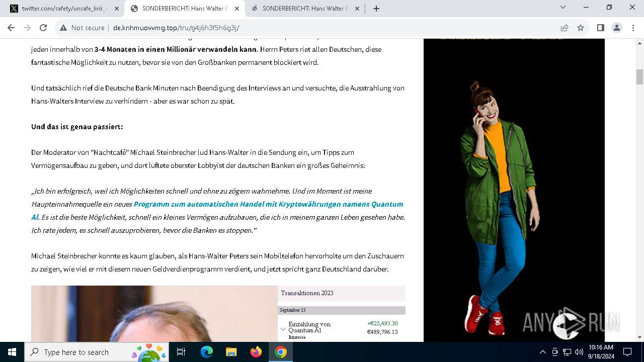Click the system tray shield/device icon

pyautogui.click(x=554, y=352)
